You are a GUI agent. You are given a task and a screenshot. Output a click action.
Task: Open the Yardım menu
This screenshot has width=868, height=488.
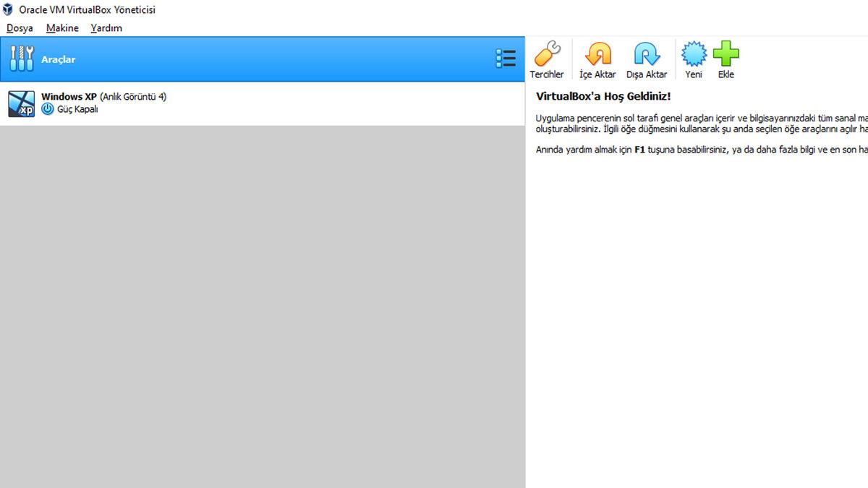(106, 27)
